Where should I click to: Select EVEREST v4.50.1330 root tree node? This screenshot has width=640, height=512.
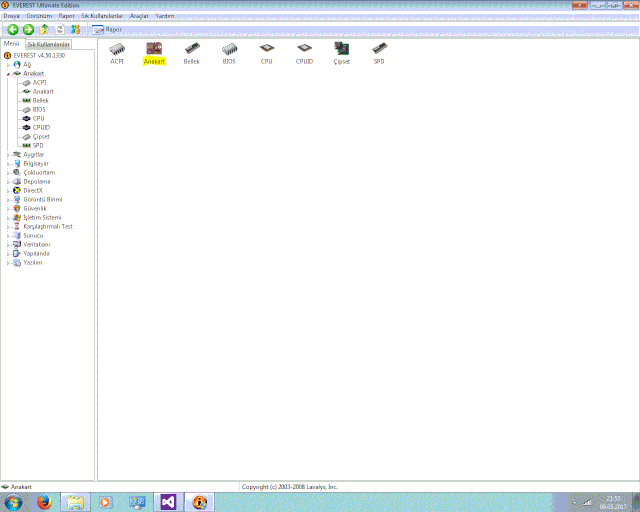point(39,56)
